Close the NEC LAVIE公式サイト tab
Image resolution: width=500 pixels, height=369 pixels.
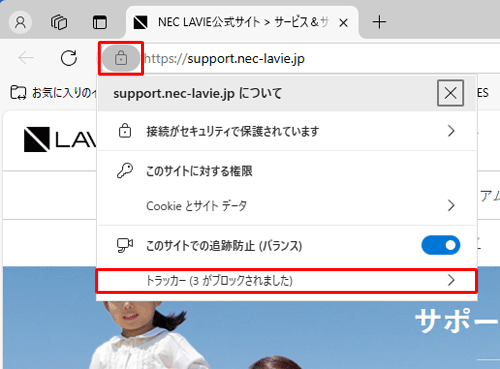(343, 23)
